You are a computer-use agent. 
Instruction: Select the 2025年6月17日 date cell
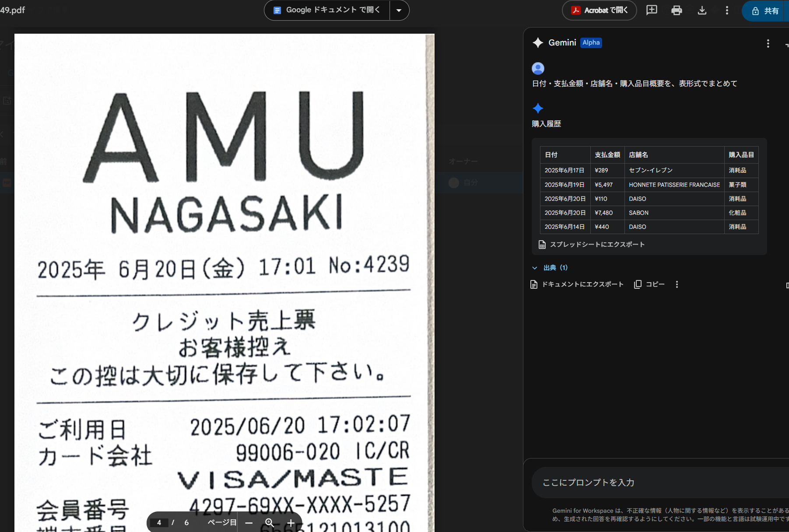tap(565, 170)
